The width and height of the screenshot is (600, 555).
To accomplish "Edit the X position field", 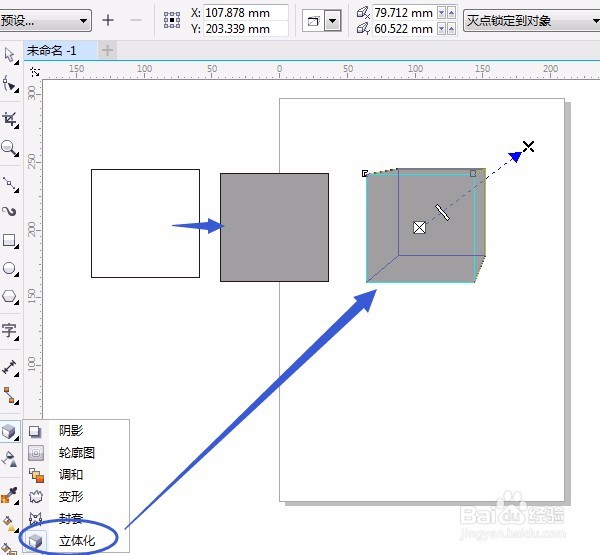I will 246,13.
